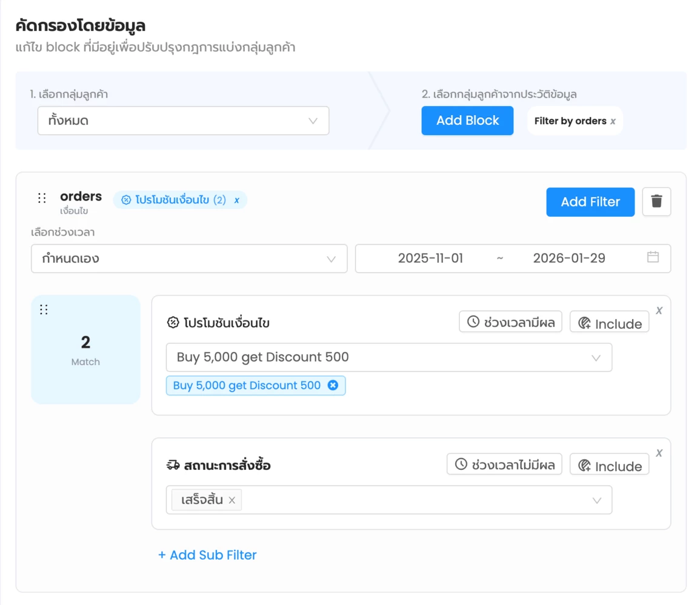Click the drag handle in Match box
This screenshot has height=605, width=700.
(x=44, y=309)
